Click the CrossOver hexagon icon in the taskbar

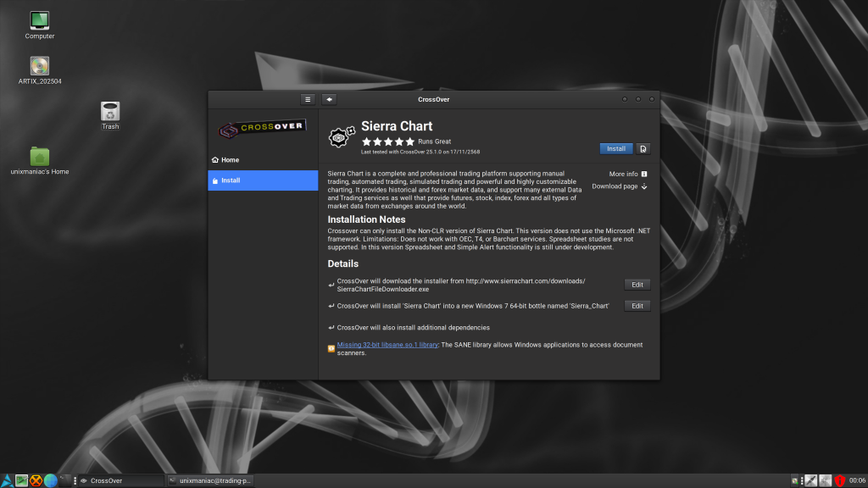pos(35,480)
